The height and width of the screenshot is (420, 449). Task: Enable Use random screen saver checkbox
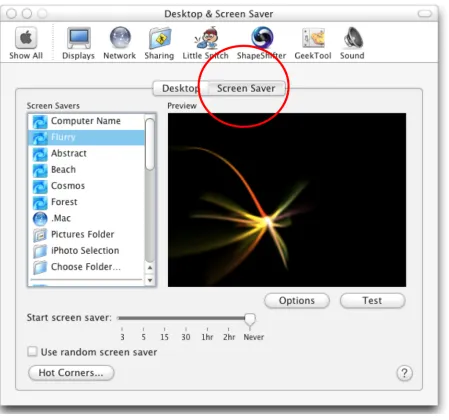click(x=32, y=351)
